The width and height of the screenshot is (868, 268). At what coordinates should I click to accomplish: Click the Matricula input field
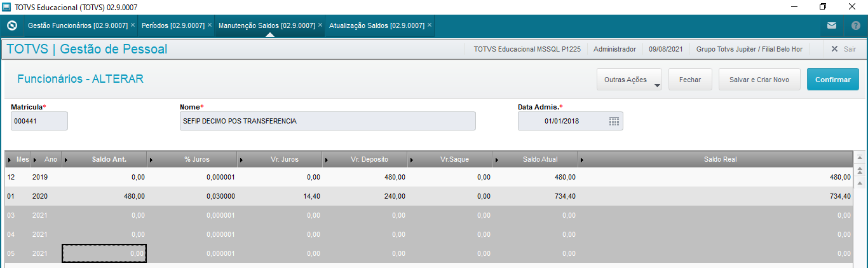pos(39,121)
